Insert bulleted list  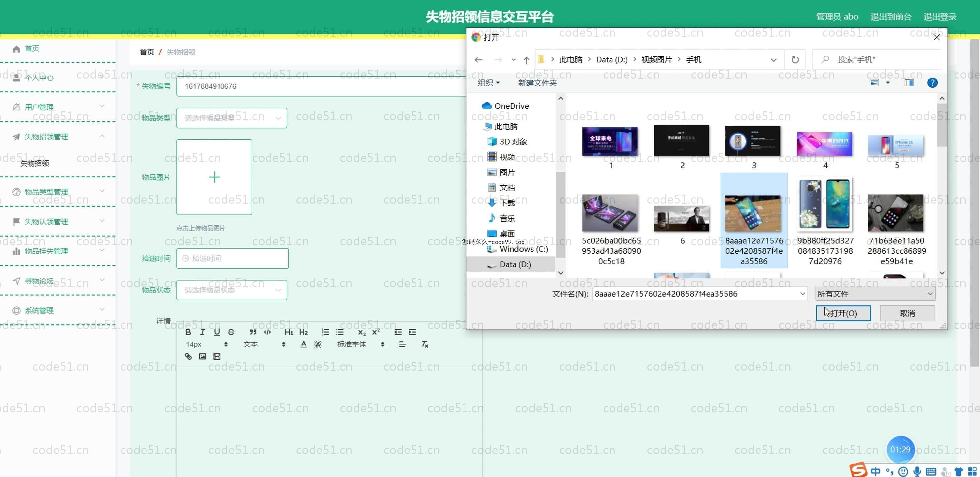pos(340,332)
